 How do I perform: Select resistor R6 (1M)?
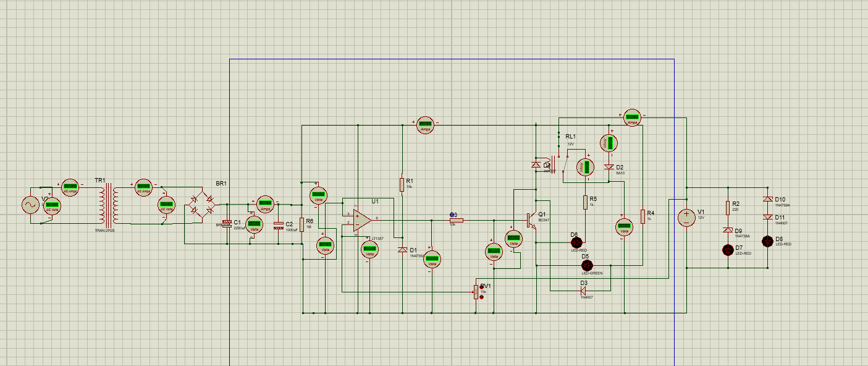[301, 223]
